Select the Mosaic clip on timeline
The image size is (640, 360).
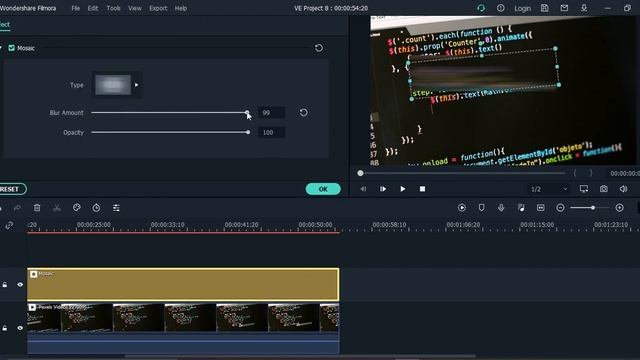tap(183, 284)
